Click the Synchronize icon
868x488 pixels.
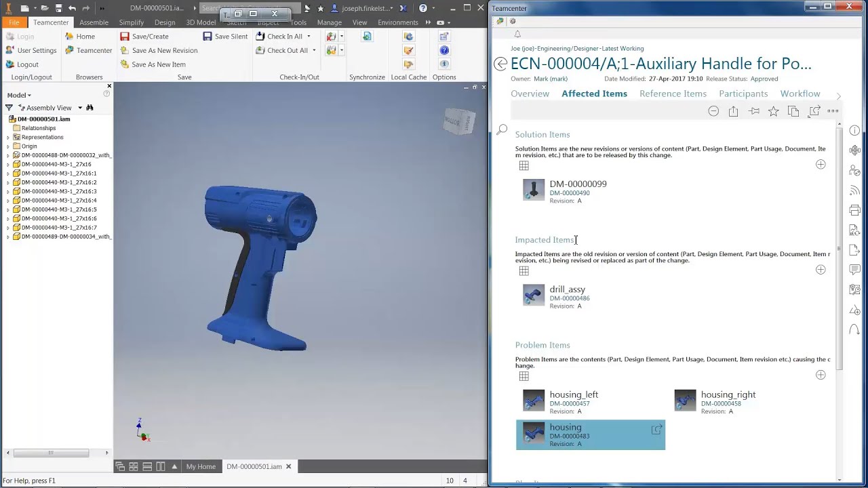click(367, 36)
